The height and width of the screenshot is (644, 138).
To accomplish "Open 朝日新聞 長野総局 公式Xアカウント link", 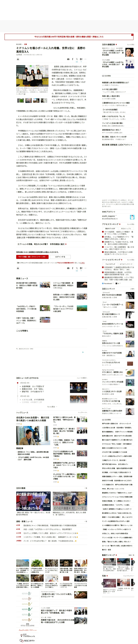I will click(x=117, y=145).
